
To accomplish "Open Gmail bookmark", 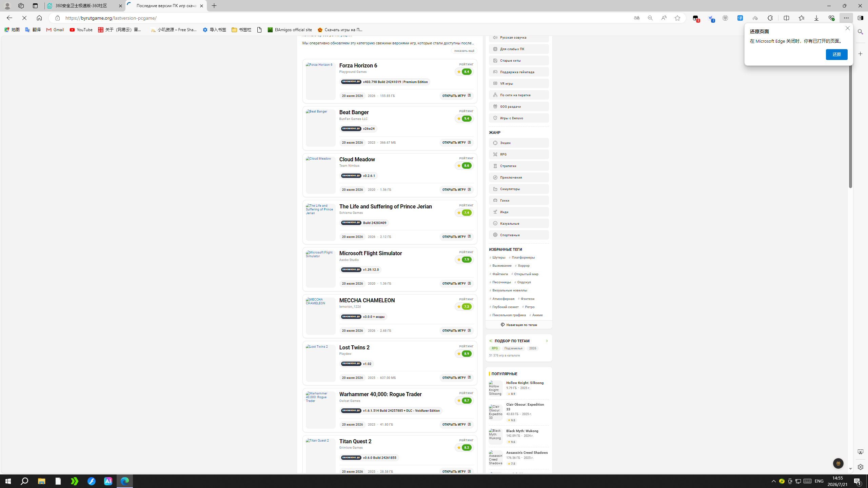I will tap(55, 30).
